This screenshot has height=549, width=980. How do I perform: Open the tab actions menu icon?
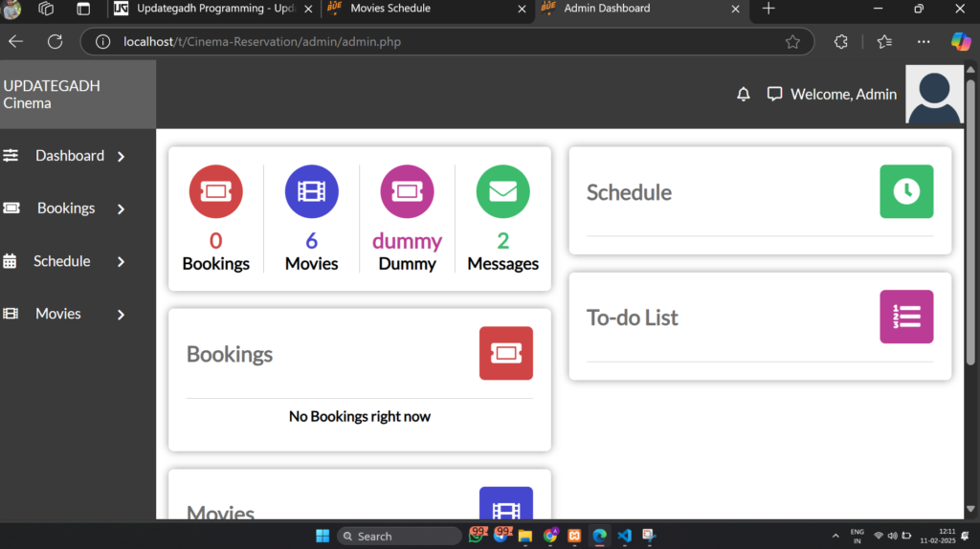coord(83,9)
